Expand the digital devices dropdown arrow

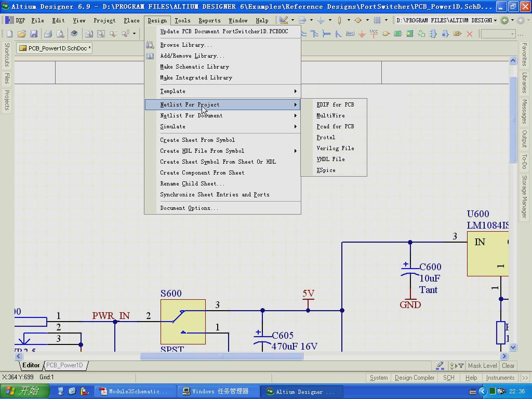coord(349,20)
